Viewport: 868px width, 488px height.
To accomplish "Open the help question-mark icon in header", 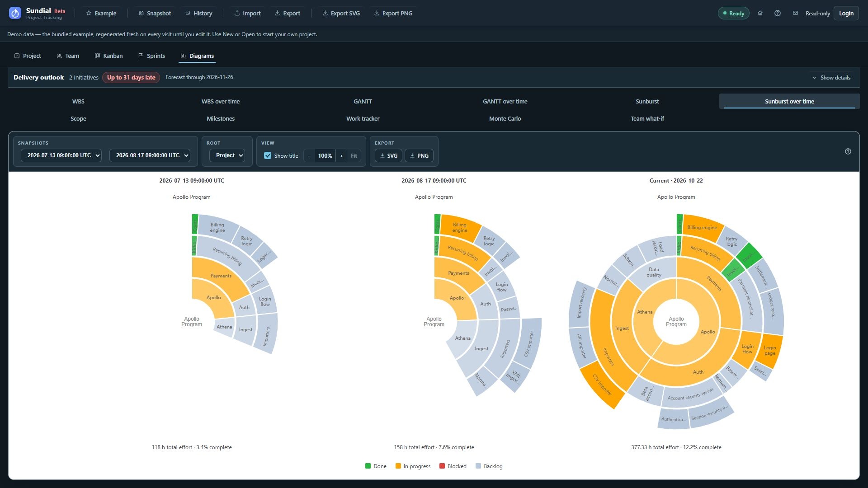I will tap(778, 13).
